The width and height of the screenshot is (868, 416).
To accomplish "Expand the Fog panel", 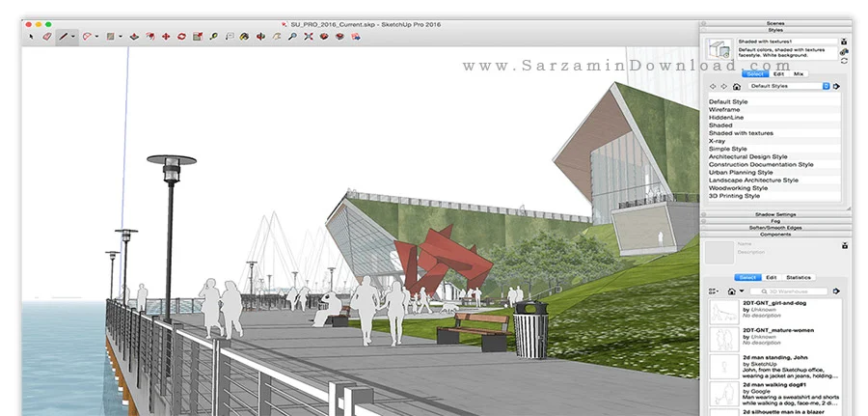I will click(x=775, y=221).
